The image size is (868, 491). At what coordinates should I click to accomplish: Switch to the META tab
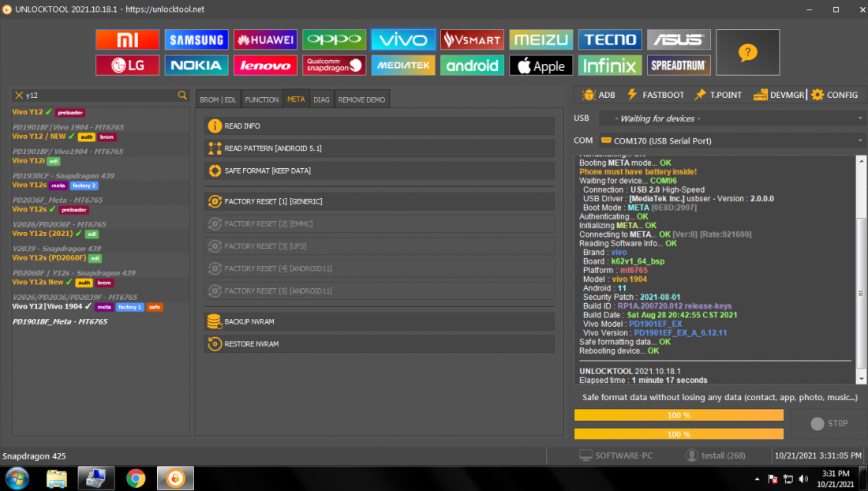296,99
